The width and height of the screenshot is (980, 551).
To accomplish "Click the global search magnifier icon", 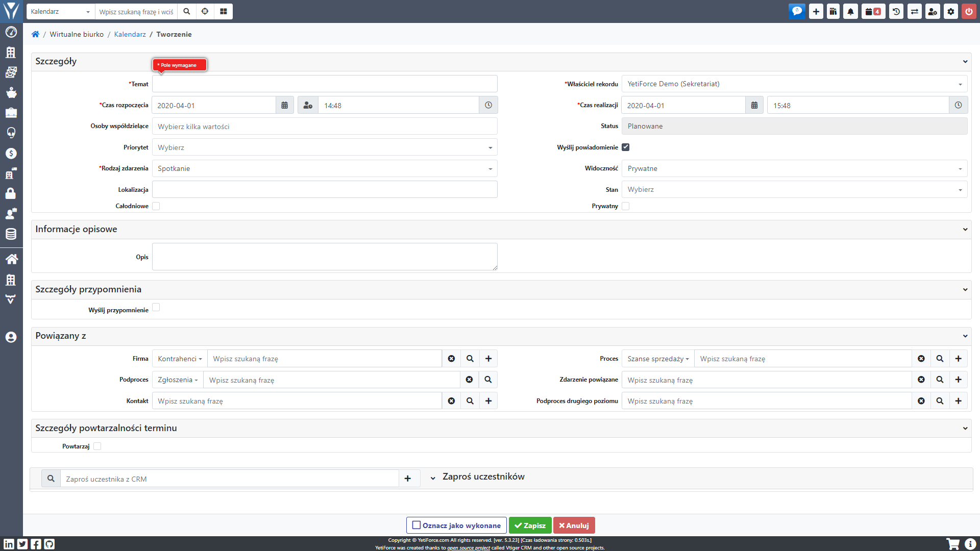I will tap(187, 11).
